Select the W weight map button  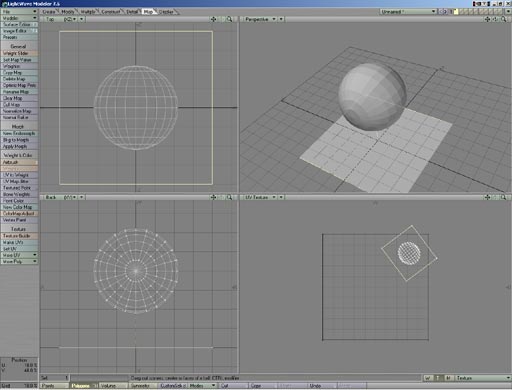[x=428, y=378]
